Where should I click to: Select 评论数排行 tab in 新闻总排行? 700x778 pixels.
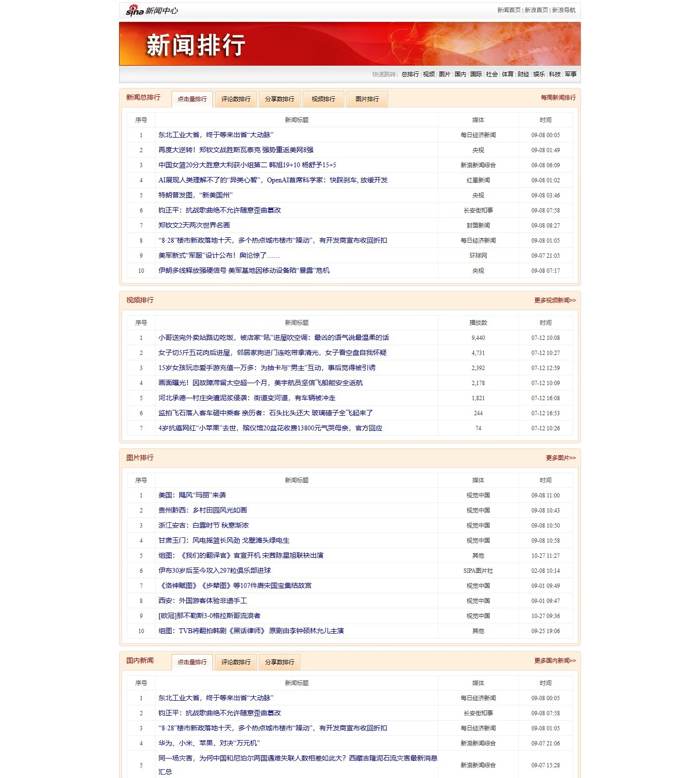[236, 99]
